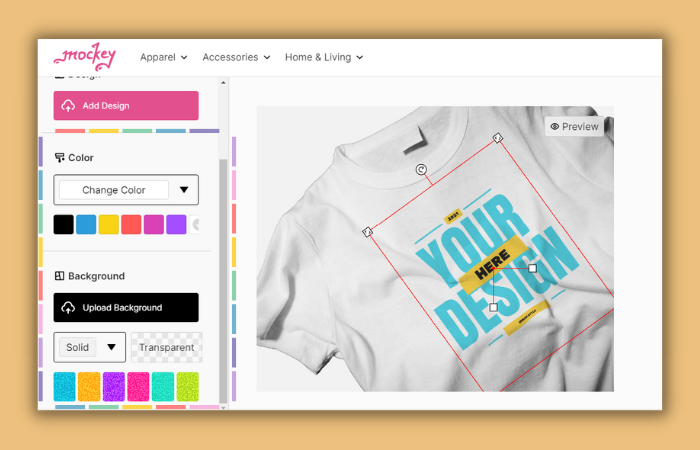Click the top corner resize handle of design
This screenshot has width=700, height=450.
498,138
